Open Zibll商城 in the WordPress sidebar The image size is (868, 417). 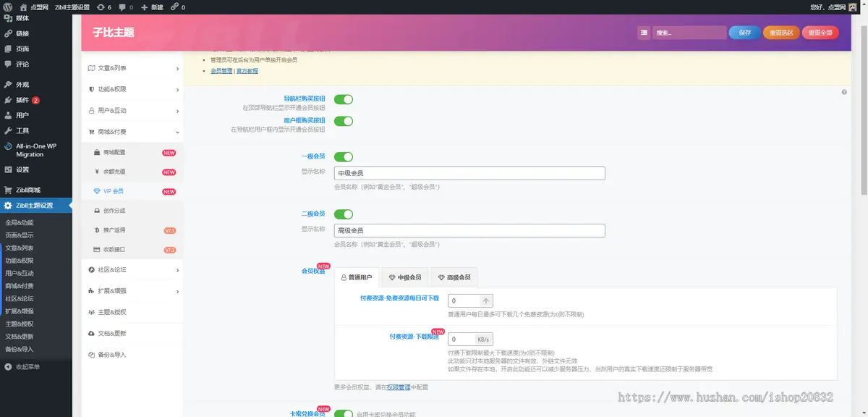tap(36, 190)
